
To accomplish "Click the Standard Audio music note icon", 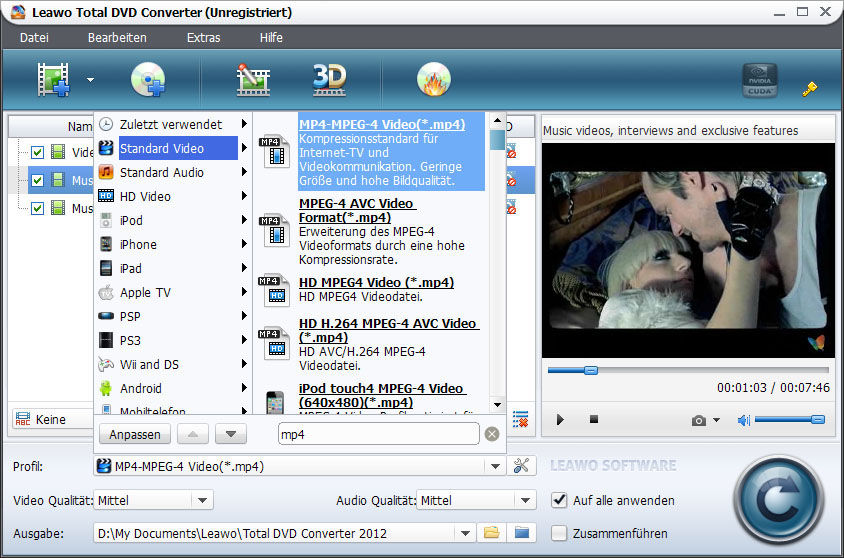I will click(x=106, y=172).
